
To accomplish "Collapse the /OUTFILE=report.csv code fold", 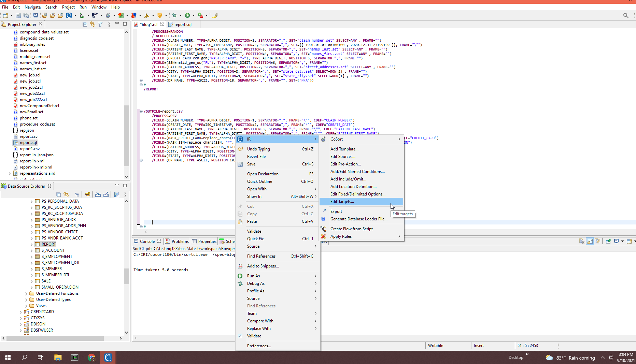I will click(x=141, y=111).
